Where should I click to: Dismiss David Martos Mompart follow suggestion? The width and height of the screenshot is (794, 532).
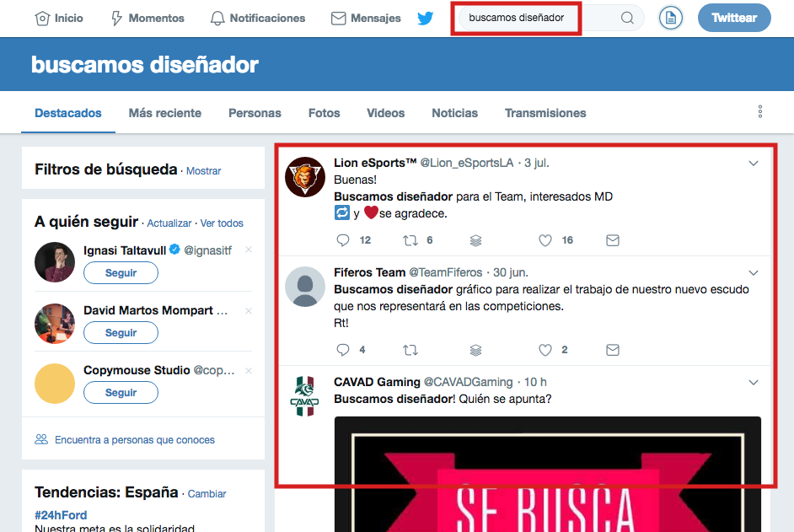click(x=248, y=310)
